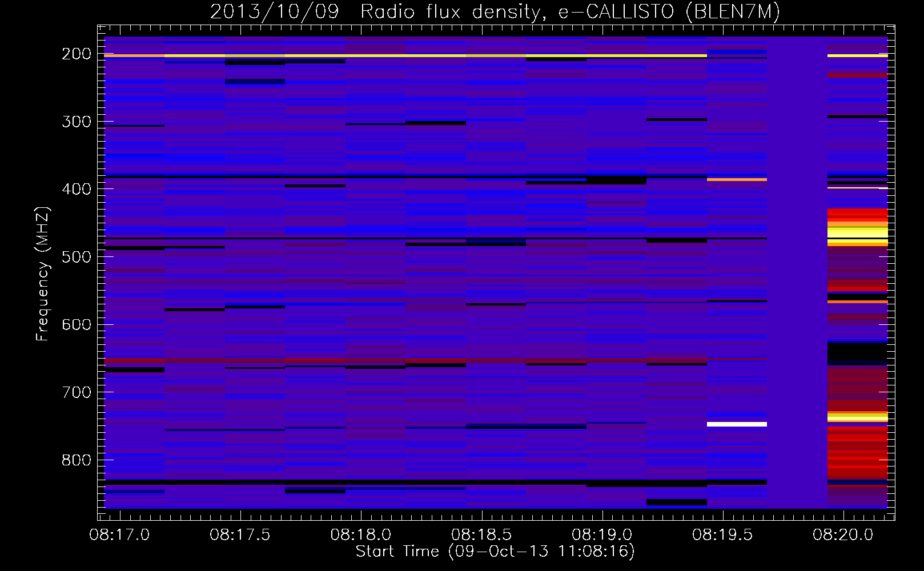
Task: Click the '500' frequency tick label
Action: [77, 257]
